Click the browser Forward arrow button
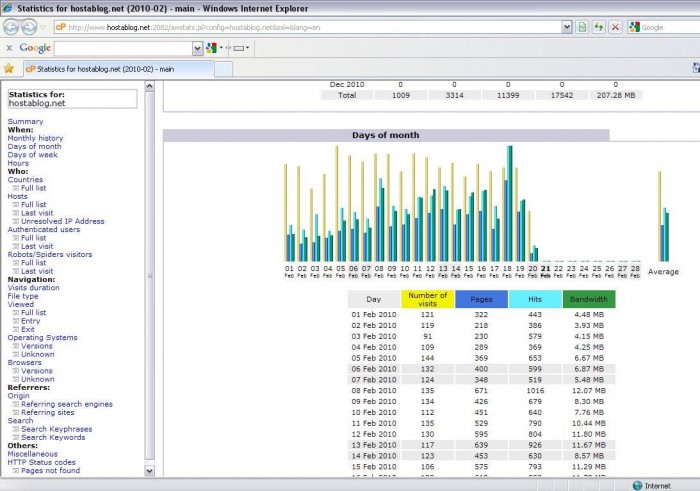 click(x=29, y=27)
